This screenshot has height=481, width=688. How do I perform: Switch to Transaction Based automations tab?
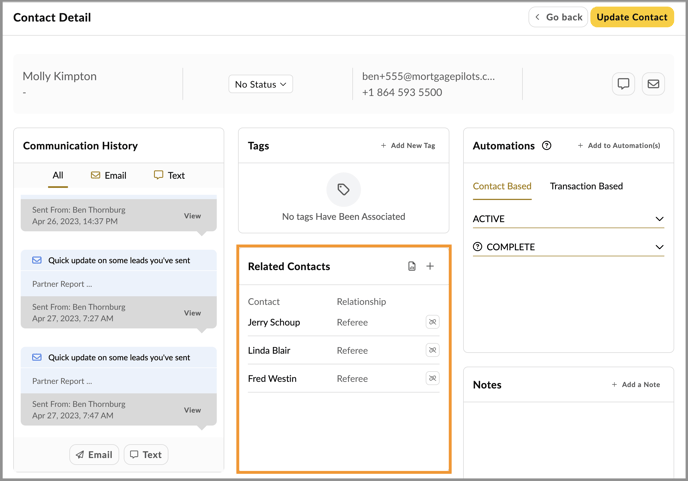tap(586, 187)
